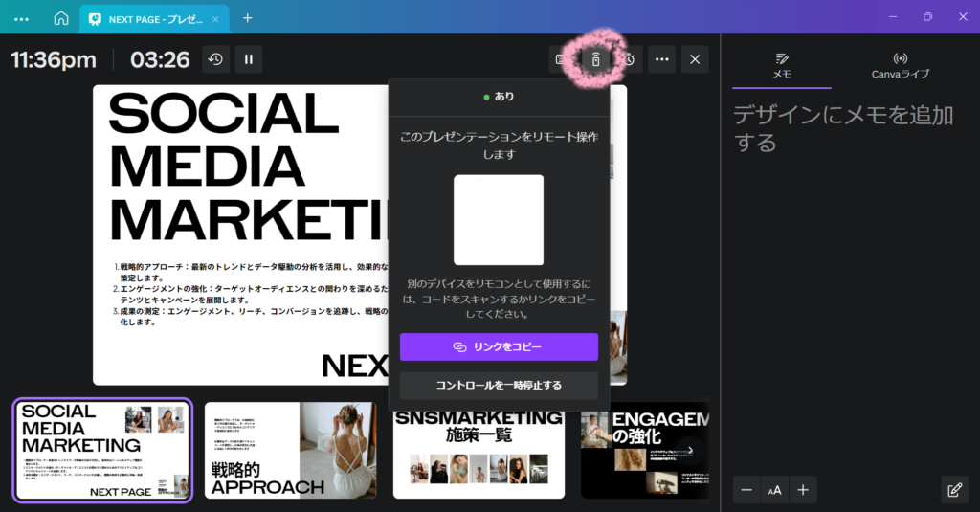980x512 pixels.
Task: Close the presenter view
Action: (695, 59)
